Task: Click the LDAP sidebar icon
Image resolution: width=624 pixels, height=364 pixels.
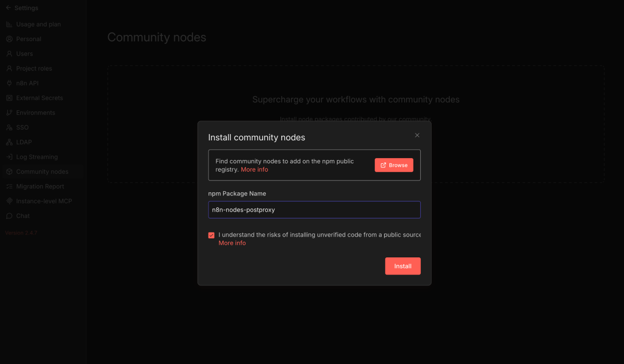Action: coord(9,141)
